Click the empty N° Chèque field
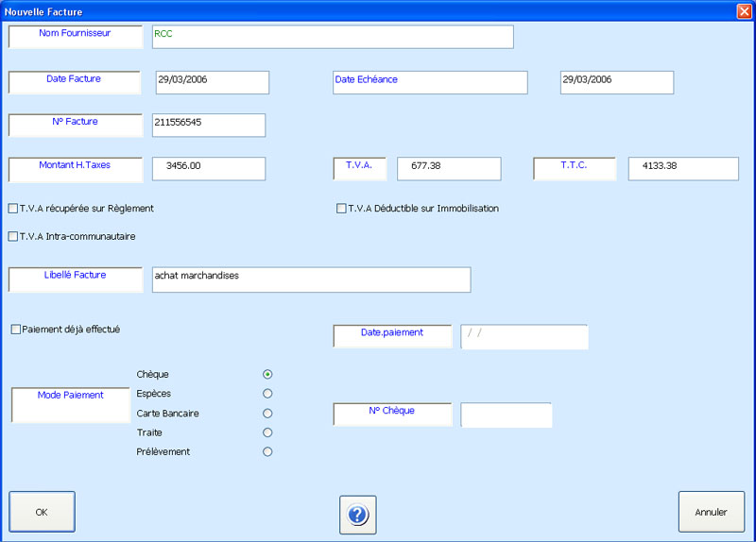 pos(506,415)
